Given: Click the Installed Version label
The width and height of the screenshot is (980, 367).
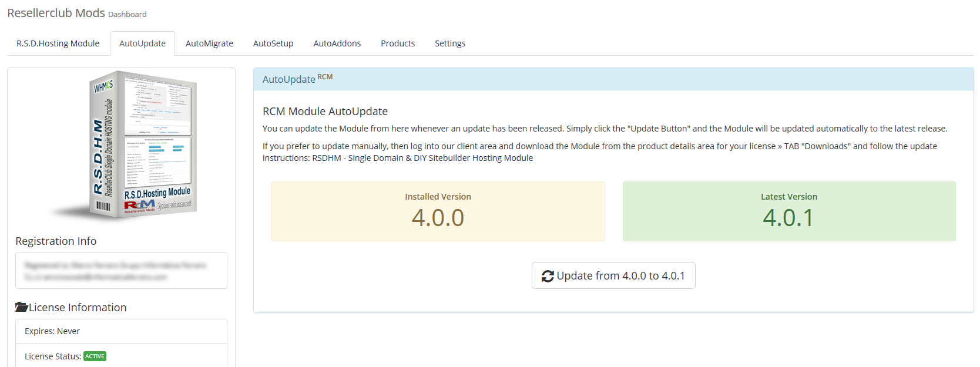Looking at the screenshot, I should tap(438, 197).
